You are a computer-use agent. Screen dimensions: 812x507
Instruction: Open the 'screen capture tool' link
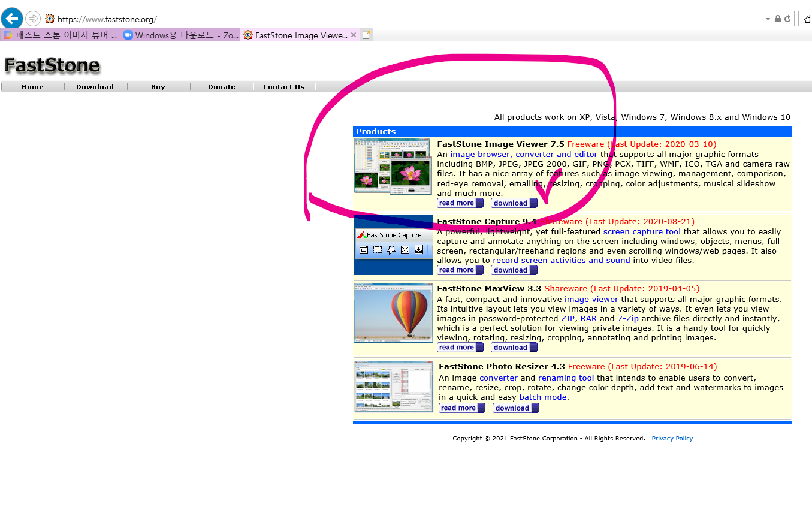pyautogui.click(x=642, y=231)
